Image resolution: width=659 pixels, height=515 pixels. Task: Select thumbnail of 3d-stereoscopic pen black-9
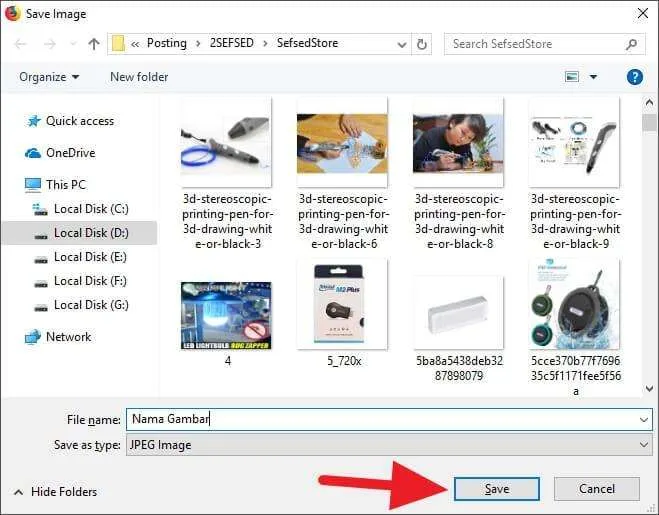click(574, 142)
